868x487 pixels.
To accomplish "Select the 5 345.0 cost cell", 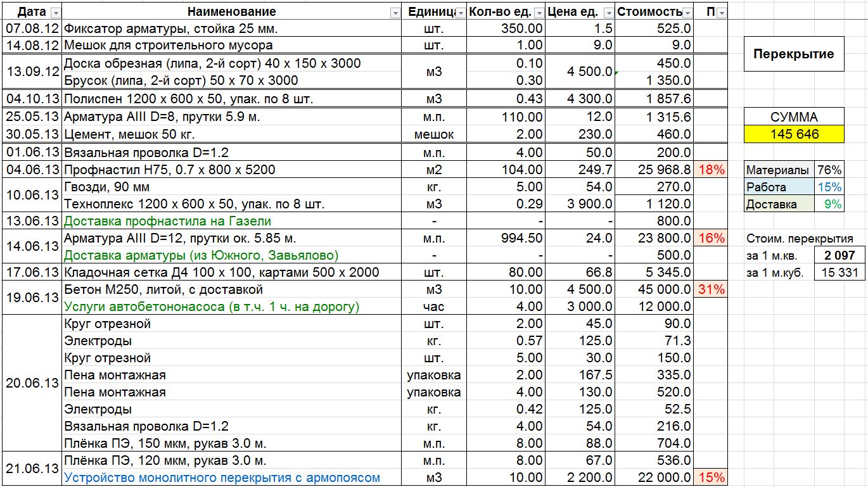I will tap(655, 272).
